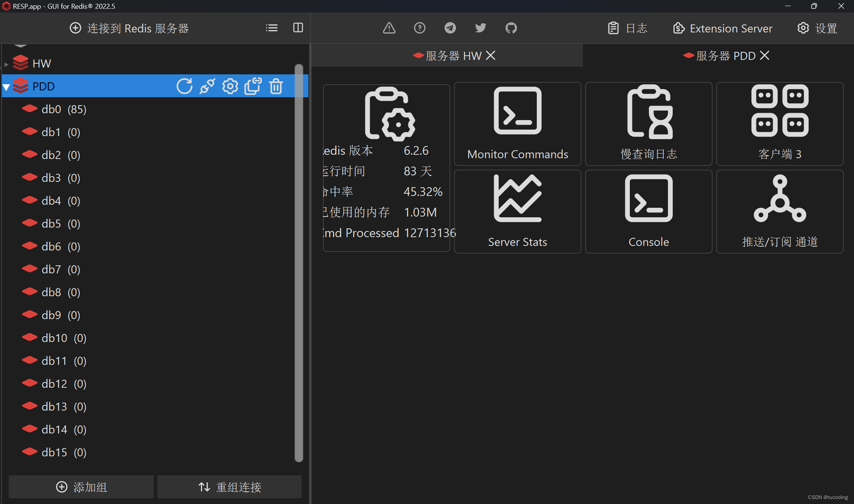Open the clients tile (客户端 3)

(x=780, y=124)
